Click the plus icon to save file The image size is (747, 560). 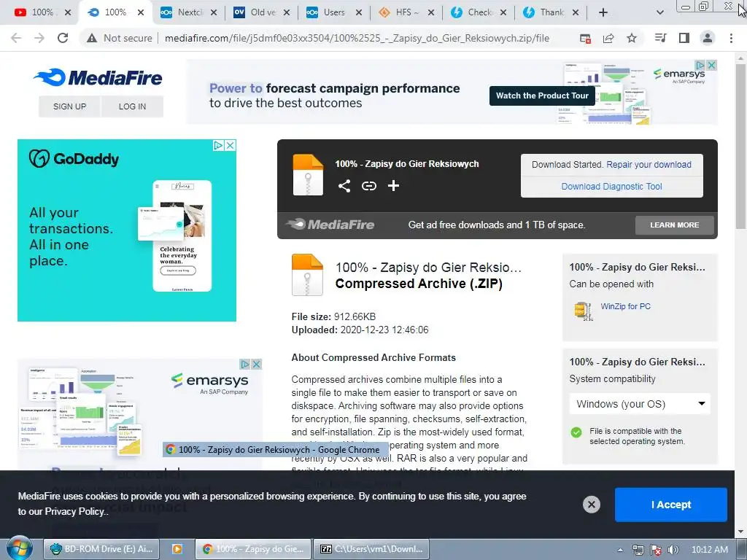393,186
